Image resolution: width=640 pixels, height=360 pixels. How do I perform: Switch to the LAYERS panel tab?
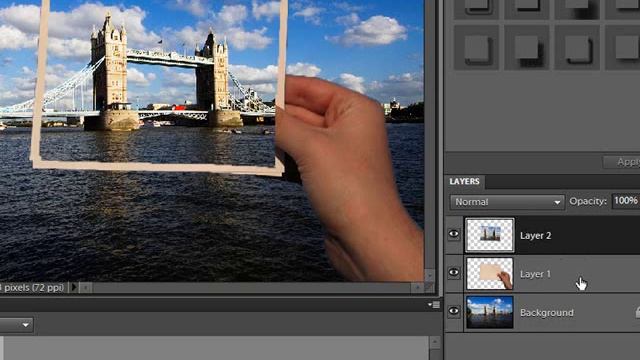(x=464, y=182)
